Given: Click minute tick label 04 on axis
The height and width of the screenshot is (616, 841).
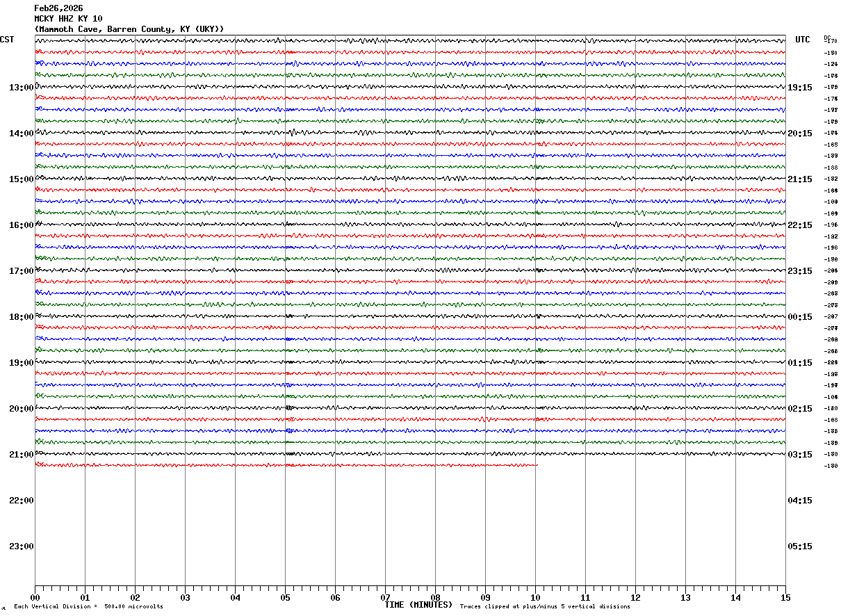Looking at the screenshot, I should pyautogui.click(x=235, y=597).
